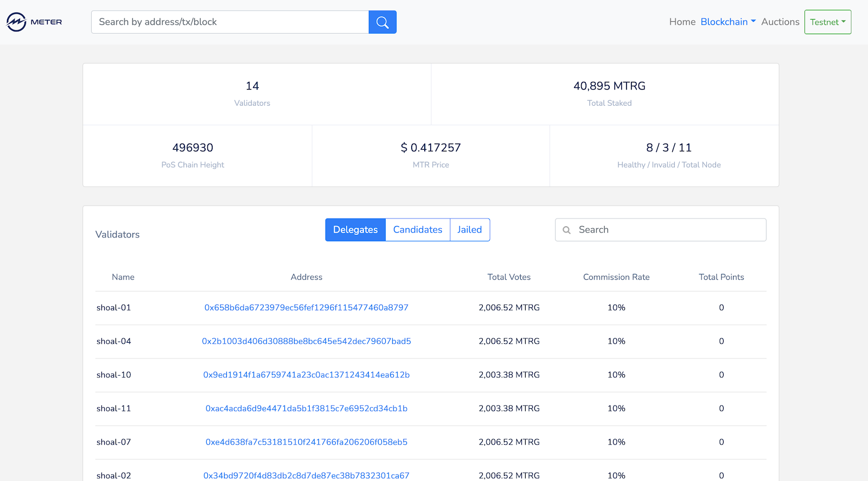868x481 pixels.
Task: Click the Healthy / Invalid / Total Node label
Action: [x=669, y=165]
